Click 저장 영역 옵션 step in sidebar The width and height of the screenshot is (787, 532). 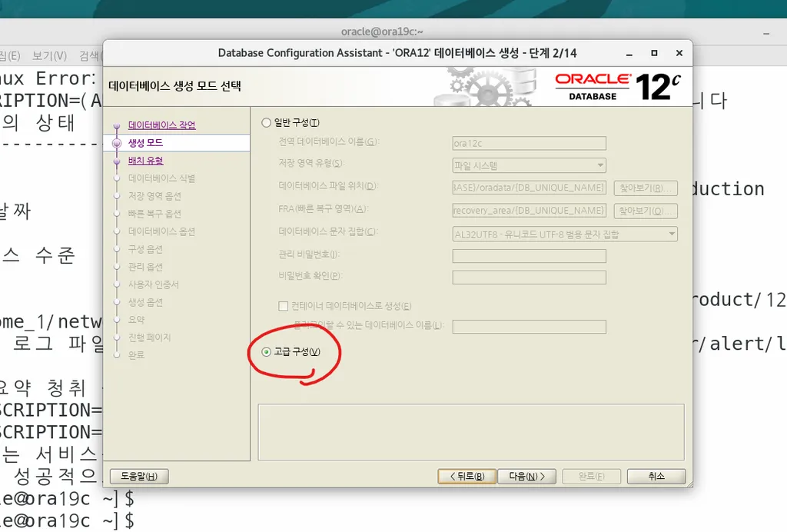pyautogui.click(x=154, y=196)
